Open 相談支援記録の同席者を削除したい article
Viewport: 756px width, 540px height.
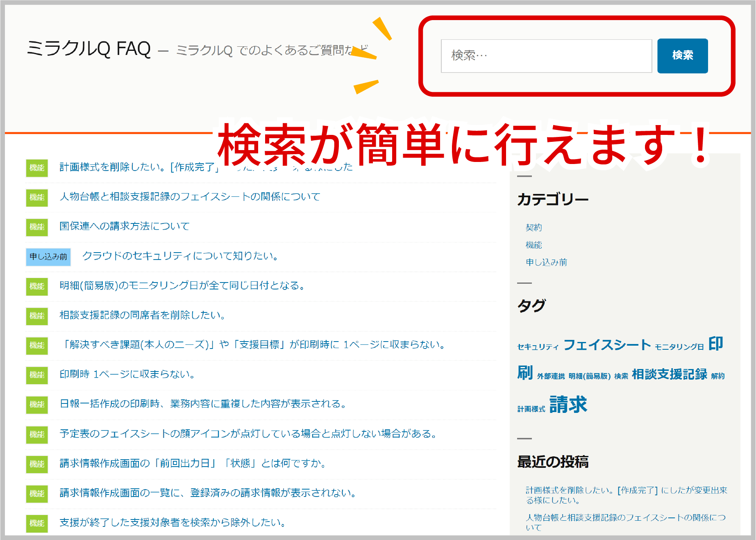point(142,315)
